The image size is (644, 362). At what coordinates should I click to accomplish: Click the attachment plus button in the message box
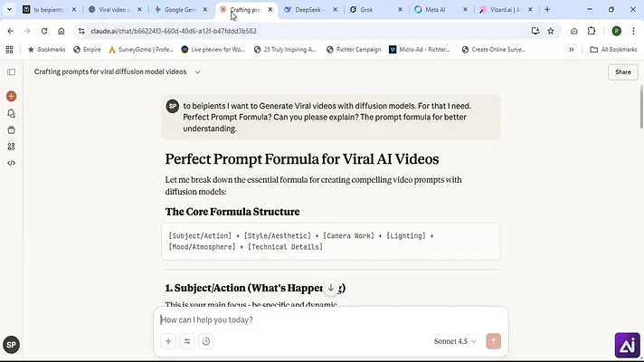(168, 341)
